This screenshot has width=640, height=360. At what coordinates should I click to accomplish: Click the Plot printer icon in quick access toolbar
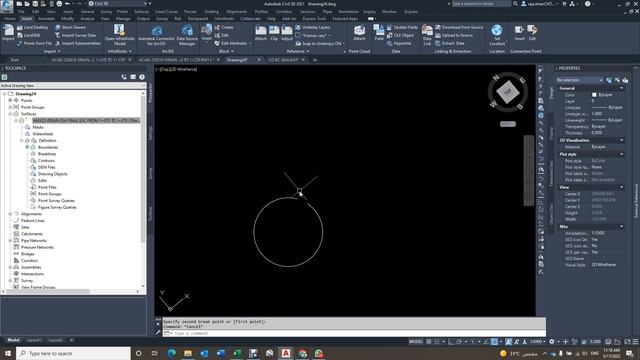pos(59,4)
